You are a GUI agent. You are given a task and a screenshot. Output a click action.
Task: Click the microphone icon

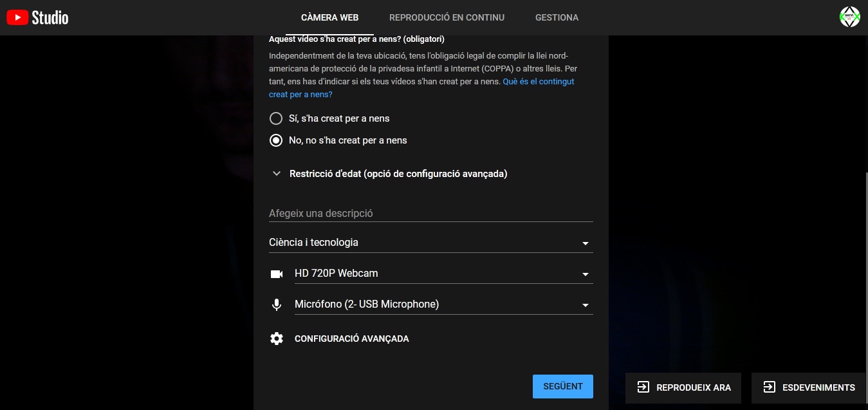tap(277, 305)
